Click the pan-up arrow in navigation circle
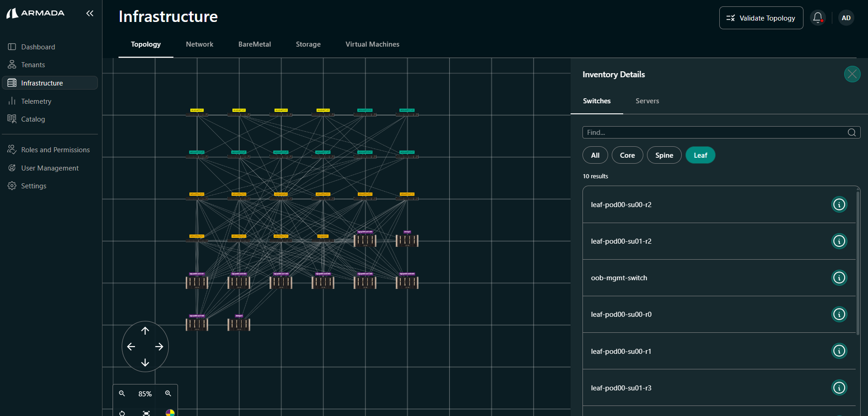The height and width of the screenshot is (416, 868). [x=145, y=331]
